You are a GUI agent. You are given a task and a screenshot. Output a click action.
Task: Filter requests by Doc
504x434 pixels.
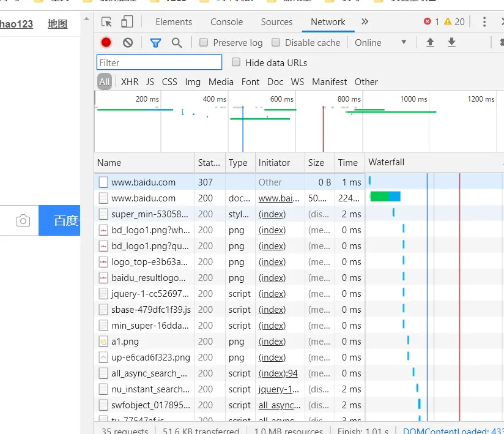click(x=275, y=81)
